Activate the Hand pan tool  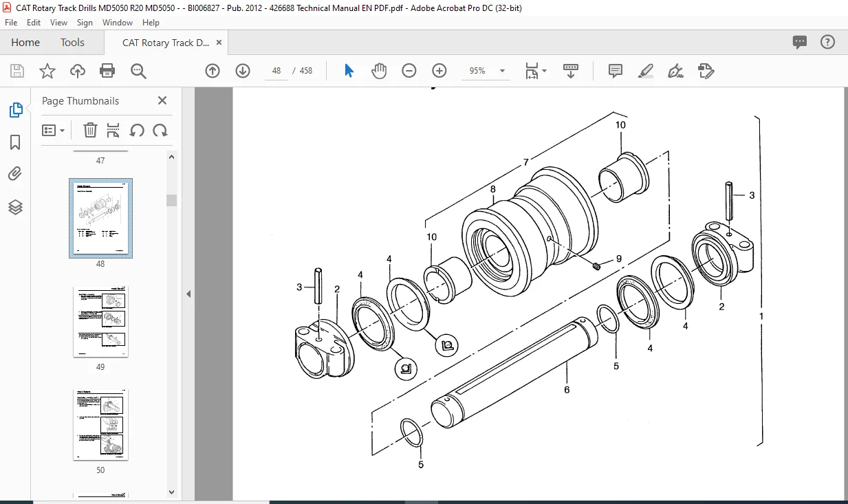point(379,71)
